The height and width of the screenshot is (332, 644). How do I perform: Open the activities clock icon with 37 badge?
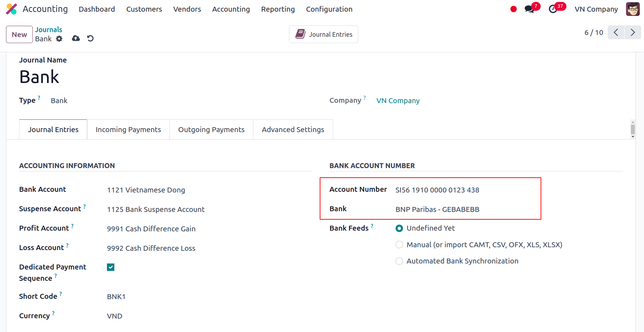(553, 9)
